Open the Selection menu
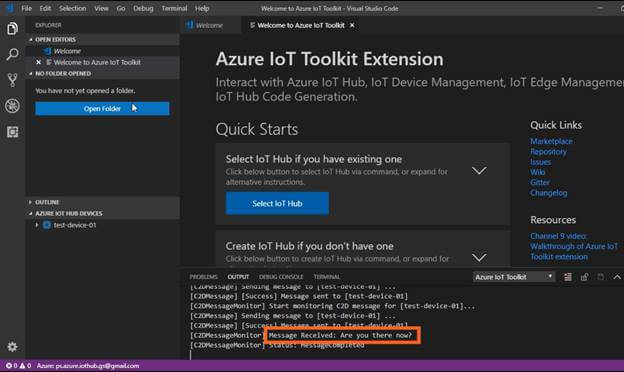 pyautogui.click(x=72, y=8)
